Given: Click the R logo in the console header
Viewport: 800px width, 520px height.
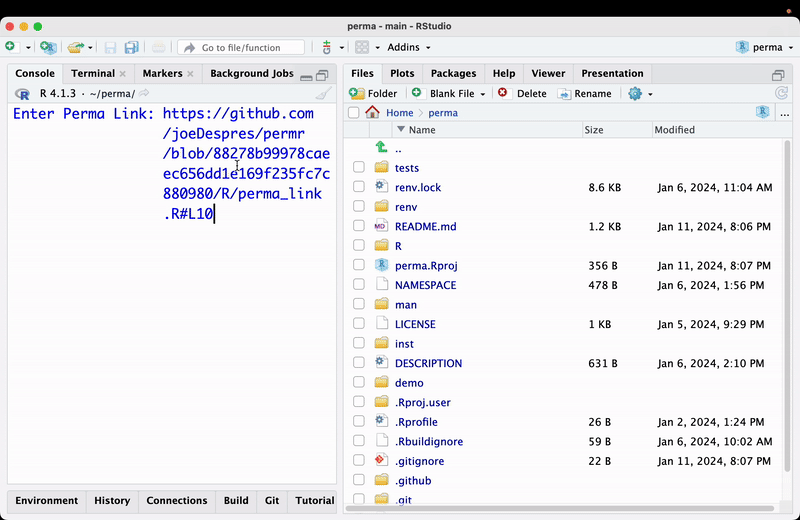Looking at the screenshot, I should (x=22, y=94).
